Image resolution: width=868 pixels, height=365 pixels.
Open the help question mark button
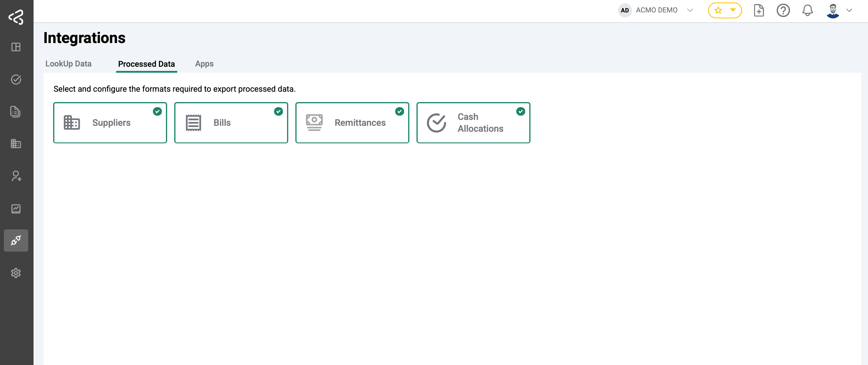click(x=783, y=10)
